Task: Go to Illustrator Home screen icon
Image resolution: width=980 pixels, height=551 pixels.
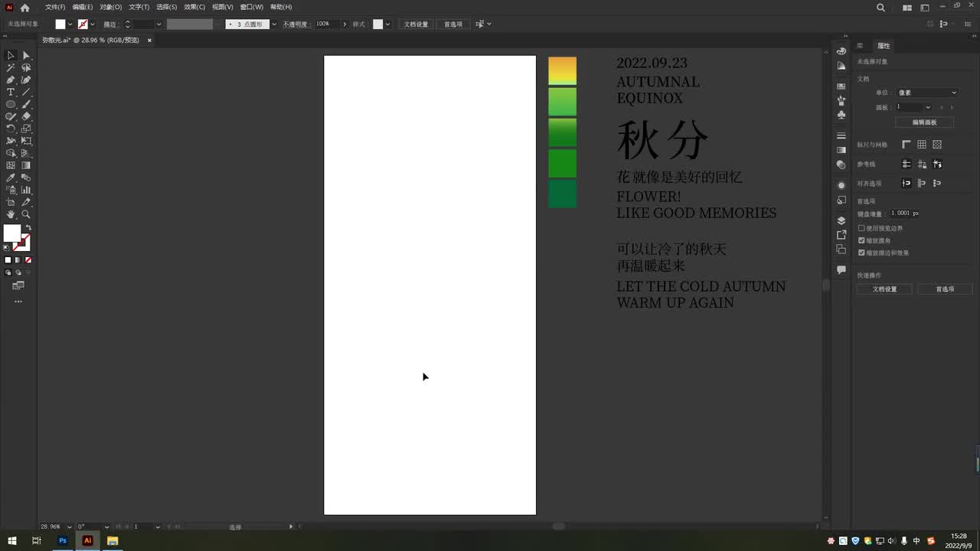Action: 24,8
